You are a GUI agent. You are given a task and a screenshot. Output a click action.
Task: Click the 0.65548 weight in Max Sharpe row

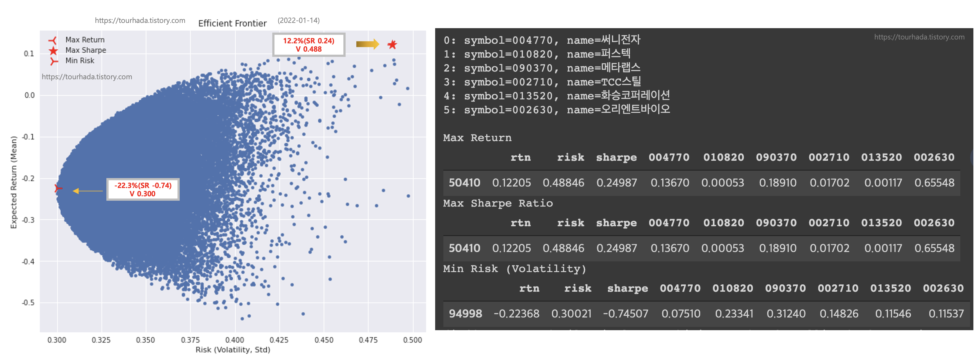click(x=934, y=248)
